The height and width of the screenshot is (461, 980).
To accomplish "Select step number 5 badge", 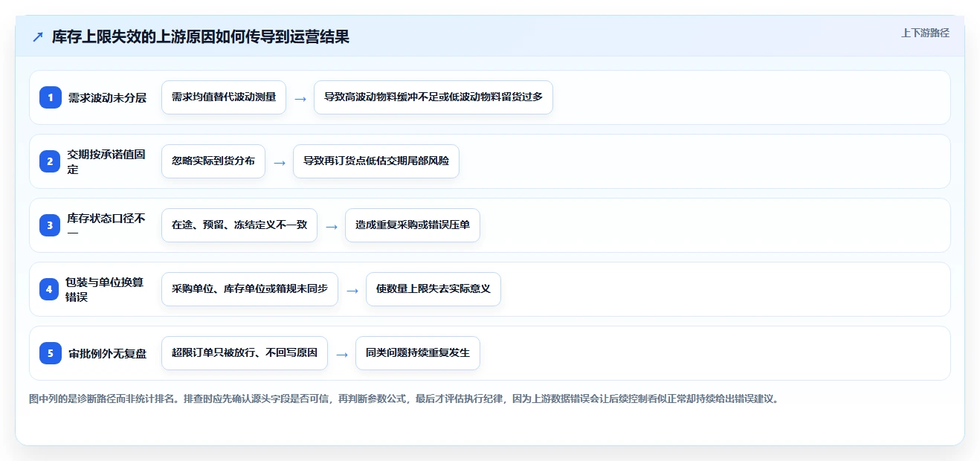I will (x=51, y=353).
